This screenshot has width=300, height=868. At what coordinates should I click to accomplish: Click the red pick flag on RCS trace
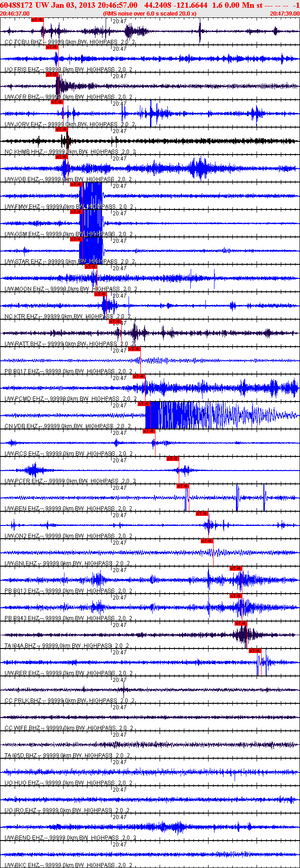(x=149, y=431)
